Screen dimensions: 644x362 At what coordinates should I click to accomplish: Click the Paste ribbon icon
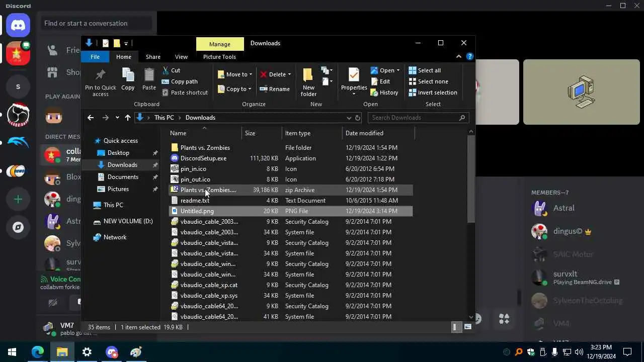149,79
